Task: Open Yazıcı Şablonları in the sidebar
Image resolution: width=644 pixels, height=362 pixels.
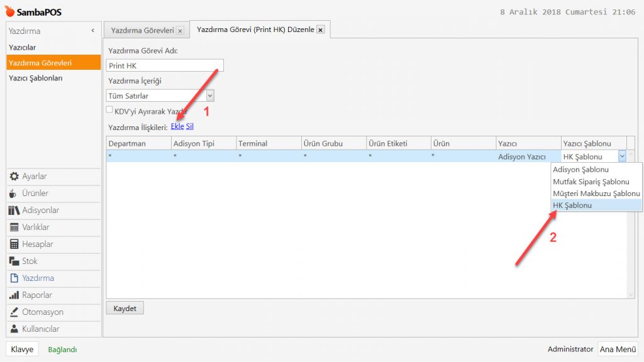Action: [36, 79]
